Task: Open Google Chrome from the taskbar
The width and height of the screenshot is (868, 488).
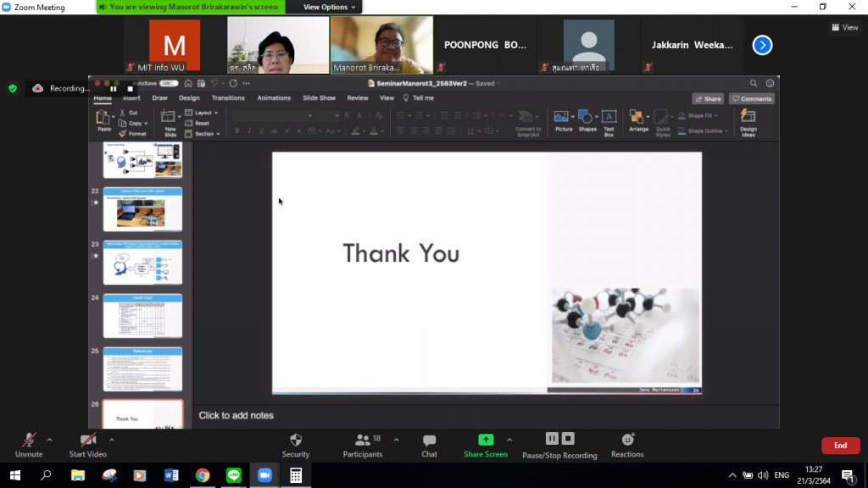Action: (203, 475)
